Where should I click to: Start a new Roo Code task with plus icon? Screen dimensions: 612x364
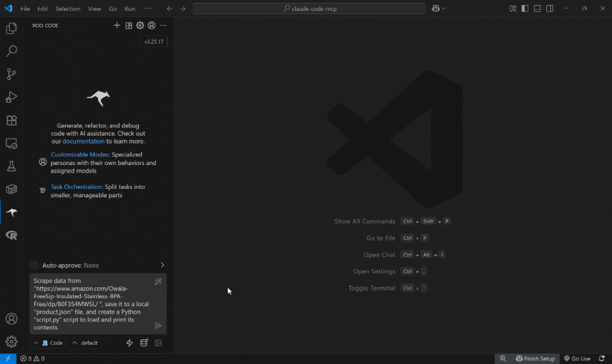(x=117, y=26)
